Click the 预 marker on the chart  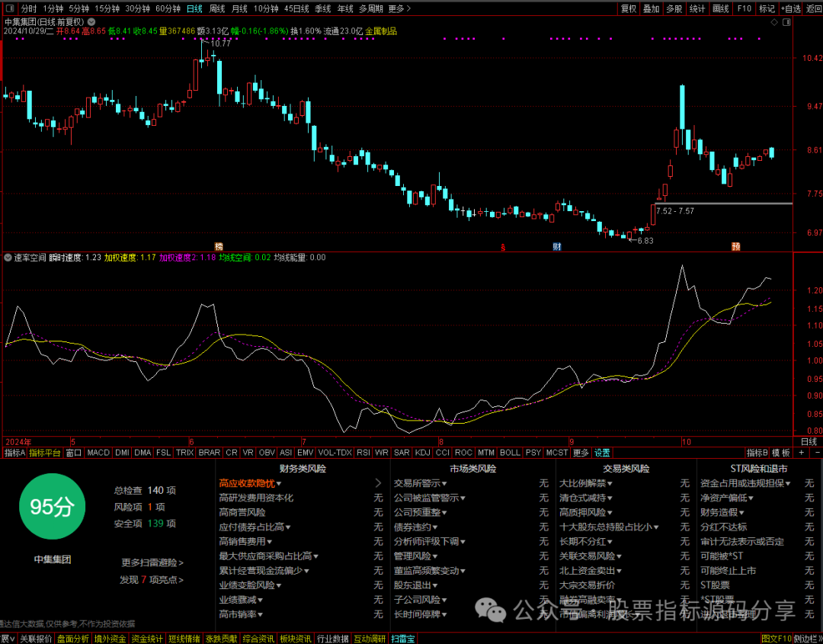[x=736, y=247]
